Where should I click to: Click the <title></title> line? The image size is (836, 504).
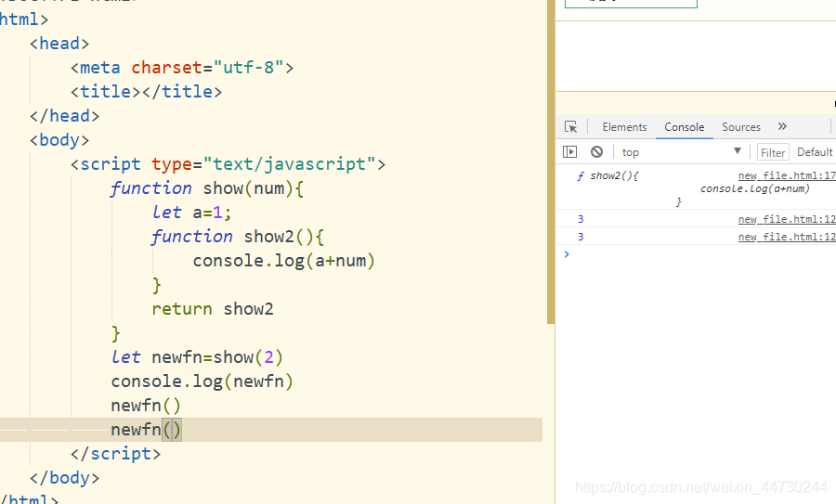tap(146, 92)
